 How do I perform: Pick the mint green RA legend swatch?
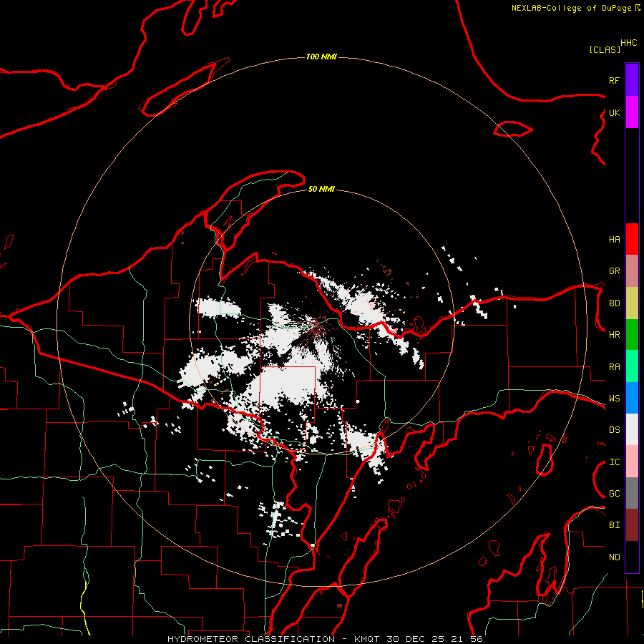point(632,366)
